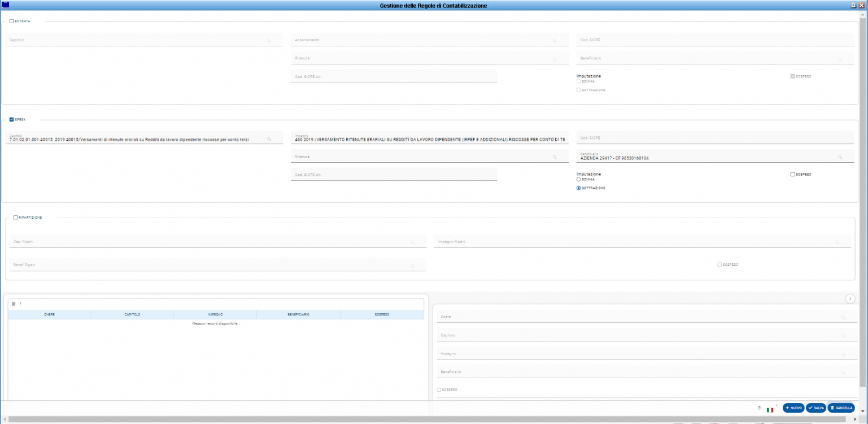Click search icon in Spesa Beneficiario field
868x424 pixels.
coord(840,157)
